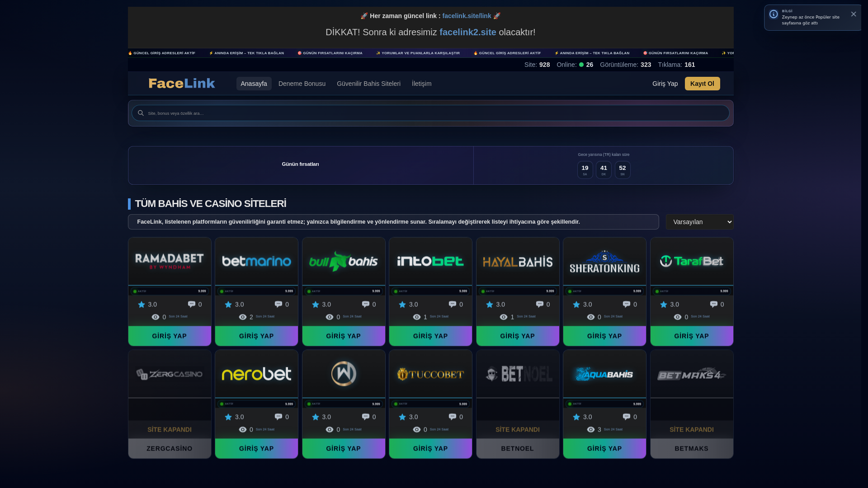
Task: Click the green online status dot
Action: pos(581,65)
